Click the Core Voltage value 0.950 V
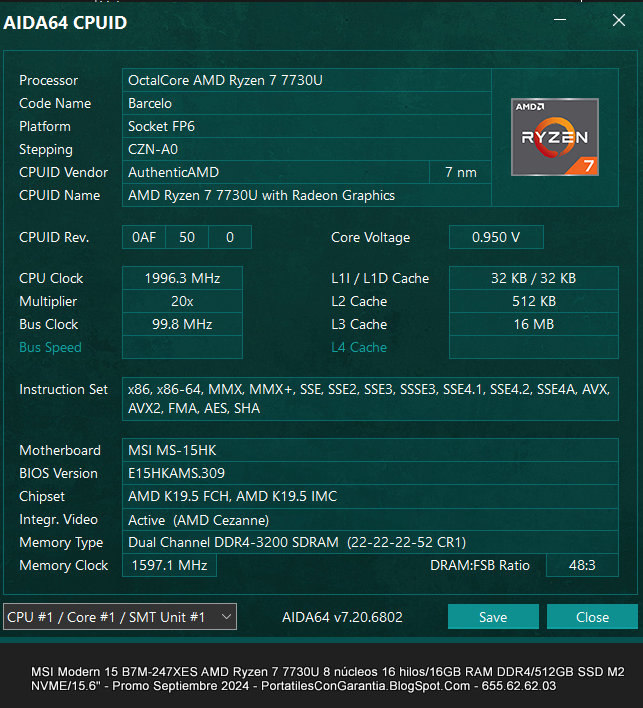 pyautogui.click(x=496, y=237)
